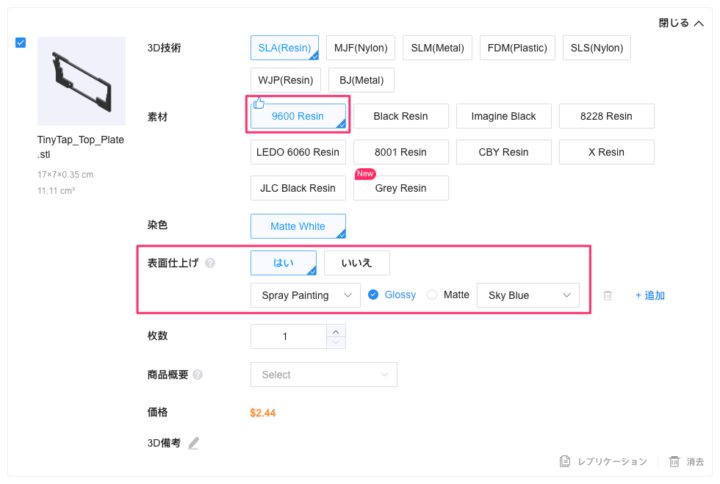Click the TinyTap_Top_Plate model thumbnail
This screenshot has width=720, height=484.
81,81
